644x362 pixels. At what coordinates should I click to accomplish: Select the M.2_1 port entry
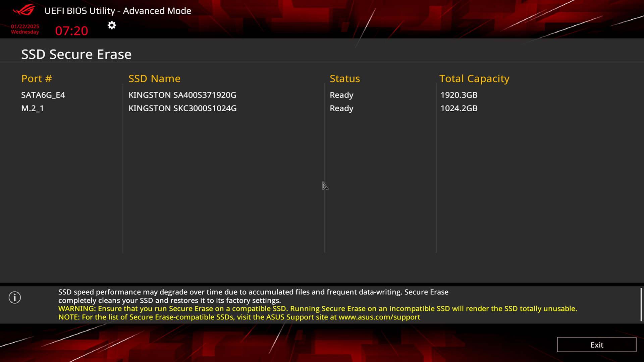[33, 109]
